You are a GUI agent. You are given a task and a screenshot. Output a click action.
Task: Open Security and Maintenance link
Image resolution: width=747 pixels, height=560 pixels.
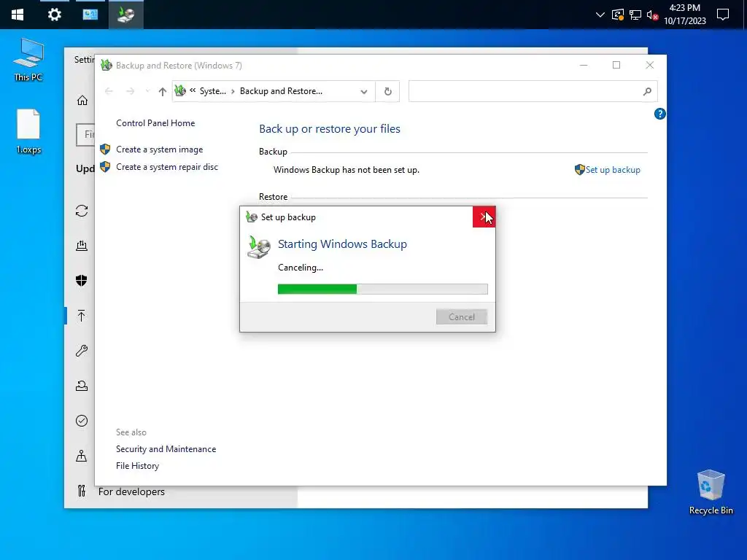pos(166,449)
